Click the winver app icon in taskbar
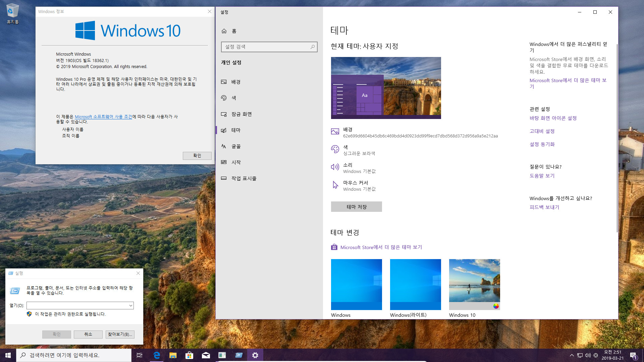 pyautogui.click(x=222, y=355)
